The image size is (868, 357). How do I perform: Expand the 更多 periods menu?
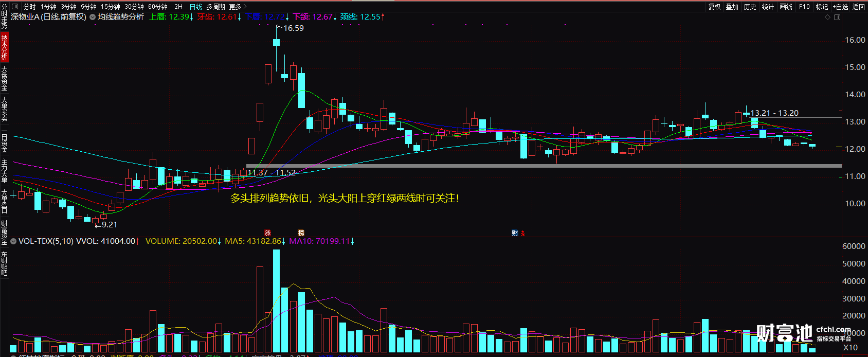pos(238,7)
